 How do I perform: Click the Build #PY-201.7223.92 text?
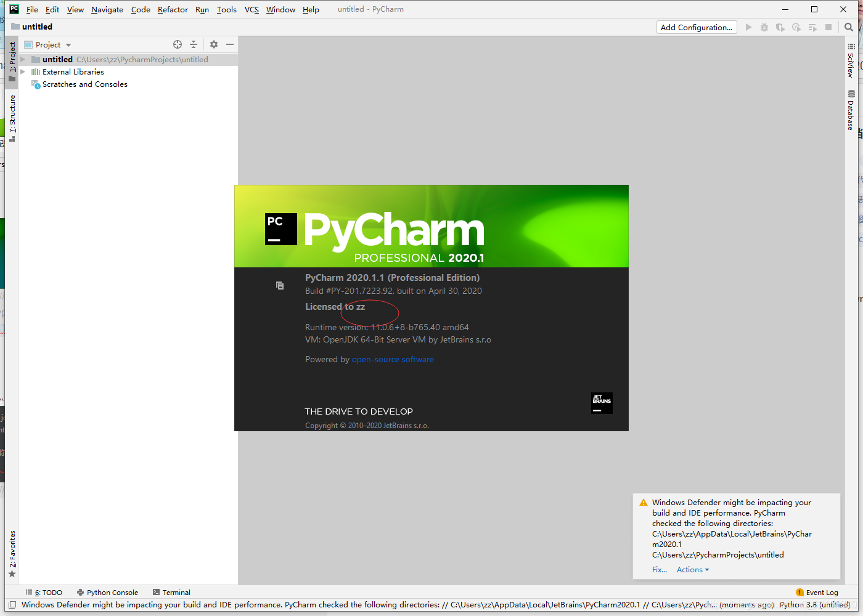click(x=393, y=291)
